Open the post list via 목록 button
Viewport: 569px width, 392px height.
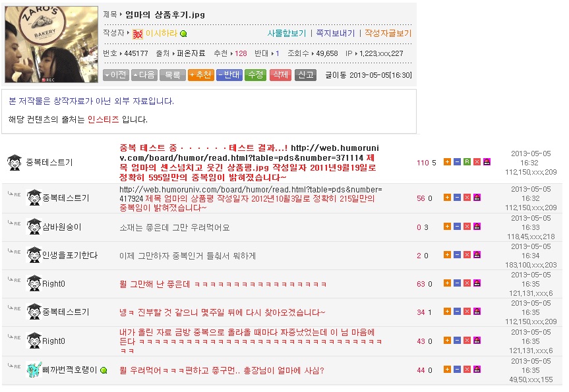[x=172, y=75]
